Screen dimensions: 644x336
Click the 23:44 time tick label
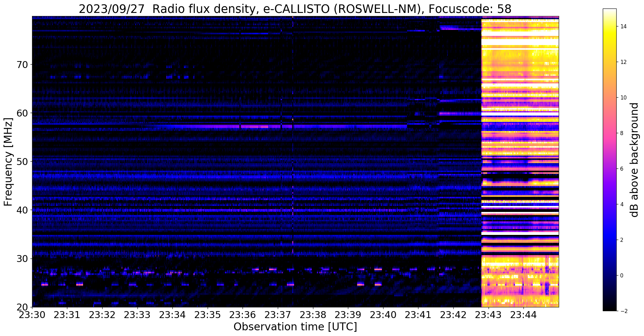pyautogui.click(x=524, y=315)
